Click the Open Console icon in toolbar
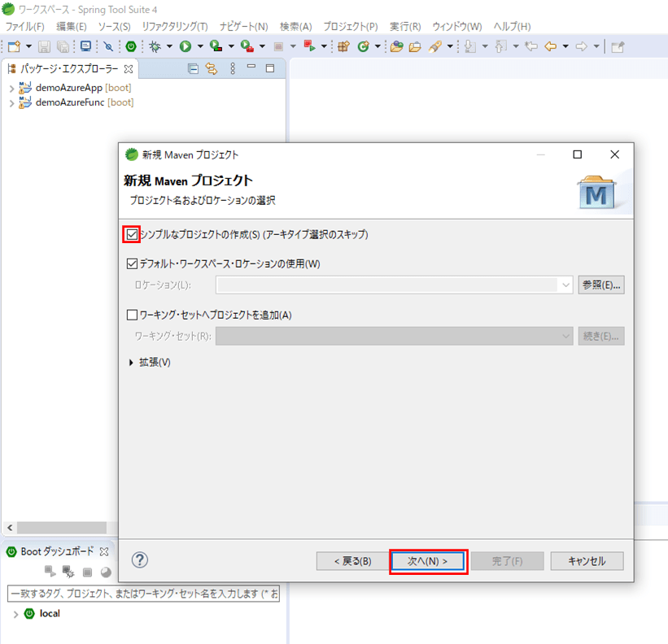The width and height of the screenshot is (668, 644). (x=85, y=46)
